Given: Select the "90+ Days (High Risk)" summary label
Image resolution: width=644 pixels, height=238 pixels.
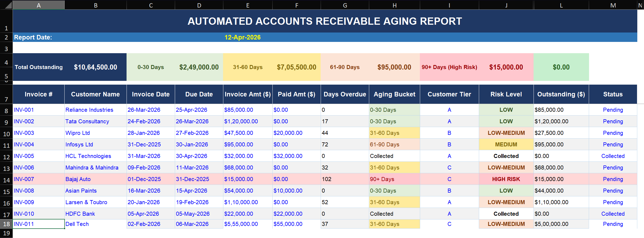Looking at the screenshot, I should [x=449, y=67].
